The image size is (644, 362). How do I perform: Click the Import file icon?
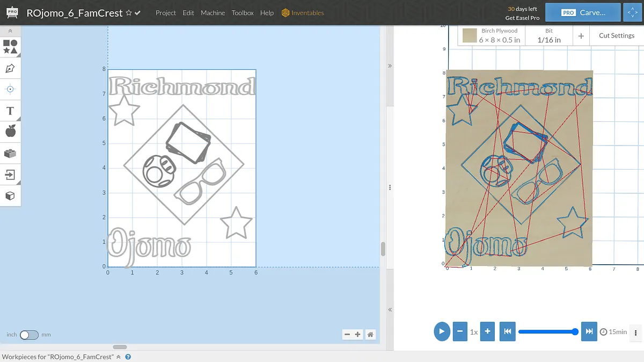[10, 175]
